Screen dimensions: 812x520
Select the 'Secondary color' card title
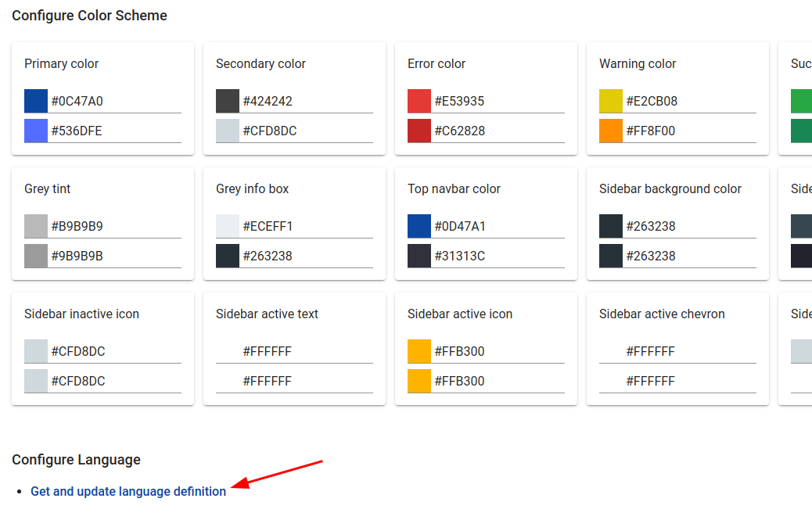260,63
